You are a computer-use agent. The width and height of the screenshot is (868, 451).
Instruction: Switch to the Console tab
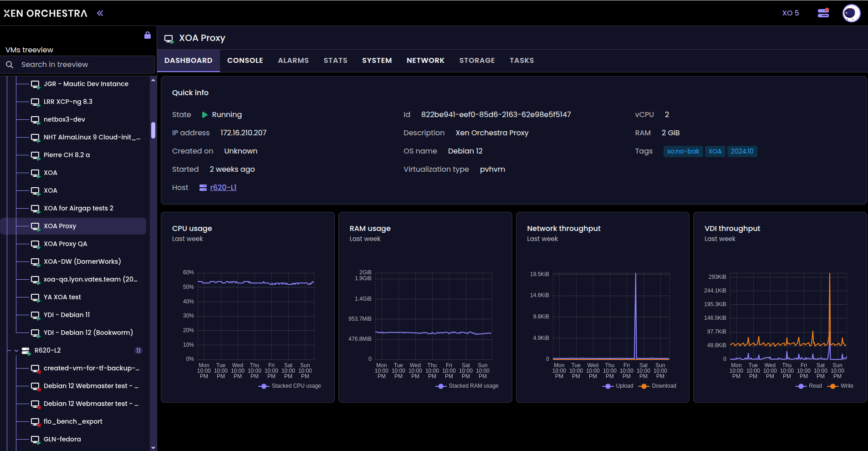[x=245, y=61]
